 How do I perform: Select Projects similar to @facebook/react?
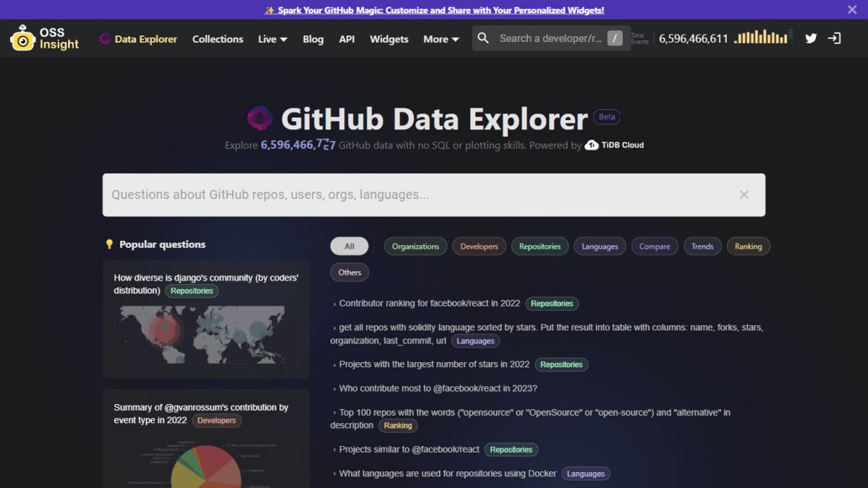click(409, 450)
